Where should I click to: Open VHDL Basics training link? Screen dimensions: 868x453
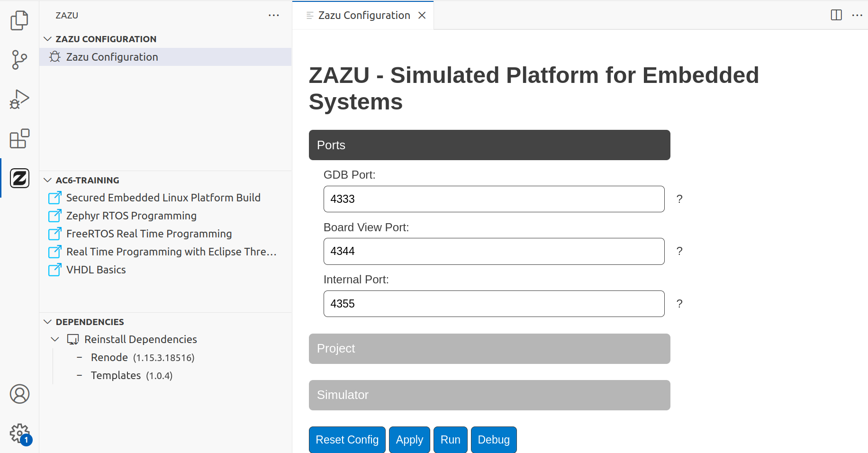pyautogui.click(x=96, y=270)
